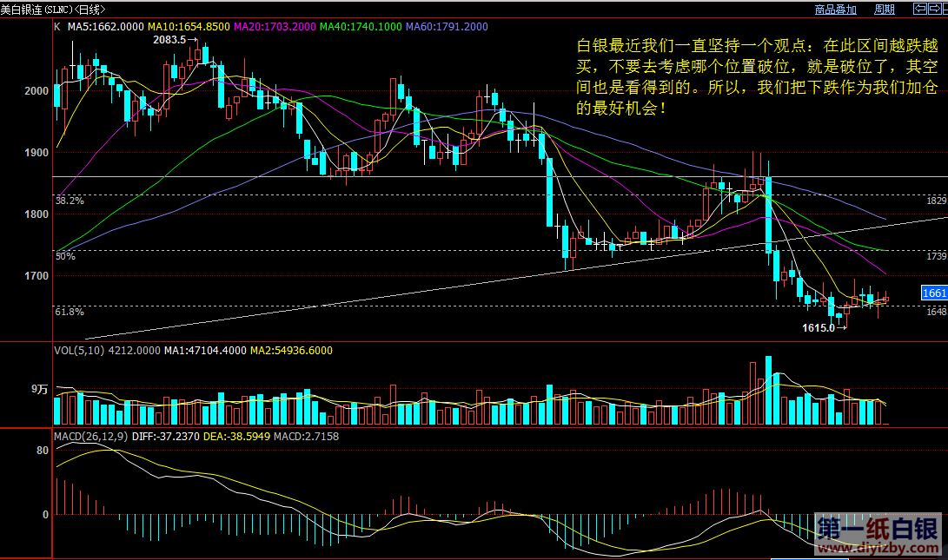Click the 1615.0 low price marker
948x560 pixels.
(x=819, y=328)
